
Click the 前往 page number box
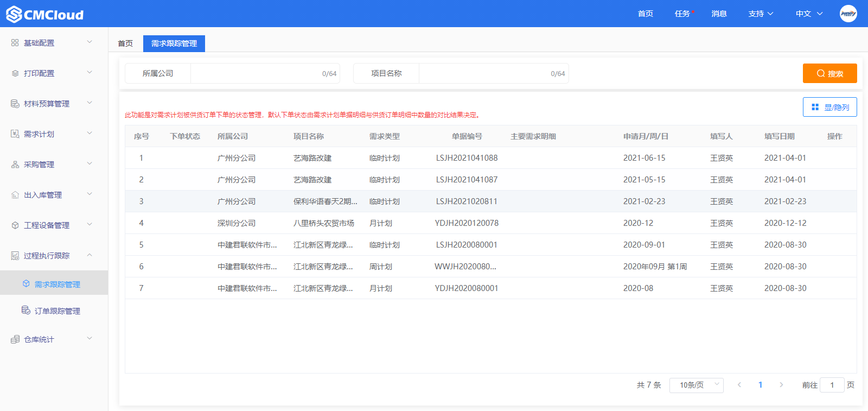pos(832,385)
